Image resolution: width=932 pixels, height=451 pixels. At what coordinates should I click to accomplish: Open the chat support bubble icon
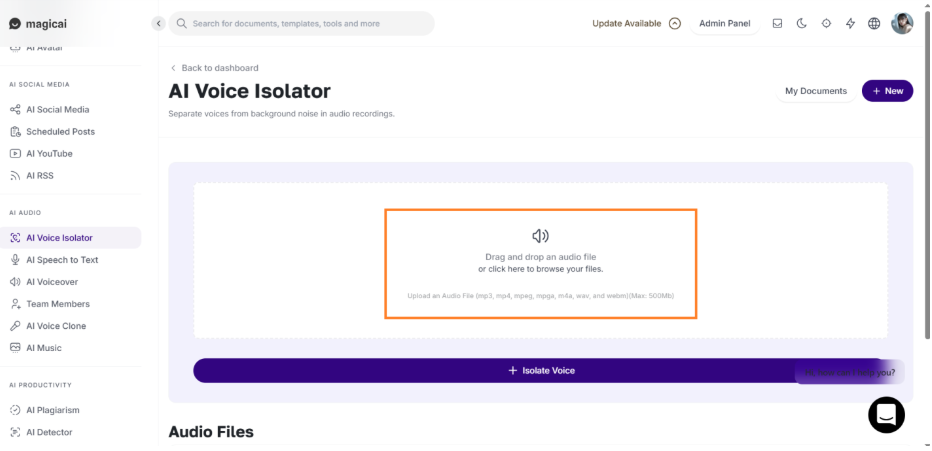click(886, 415)
